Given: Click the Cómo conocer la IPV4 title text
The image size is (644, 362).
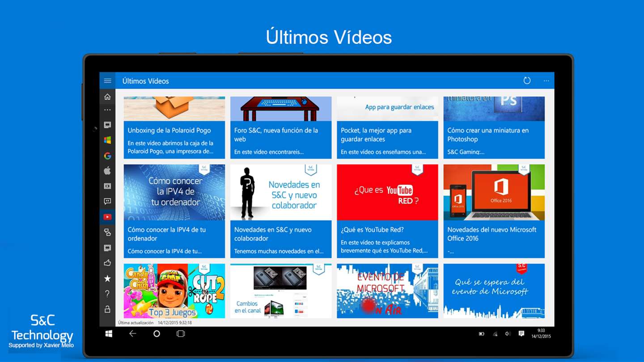Looking at the screenshot, I should pyautogui.click(x=167, y=234).
